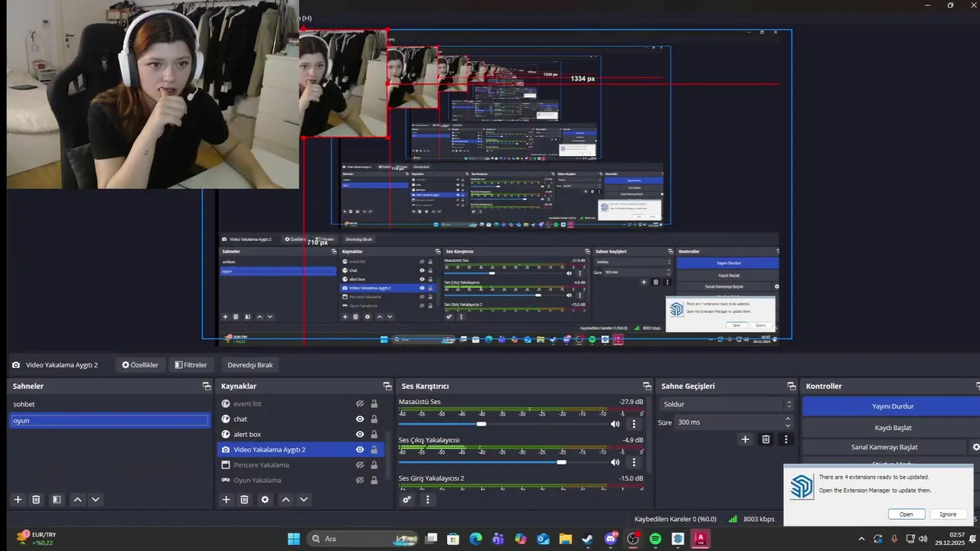Screen dimensions: 980x551
Task: Open Steam from the taskbar
Action: [x=587, y=539]
